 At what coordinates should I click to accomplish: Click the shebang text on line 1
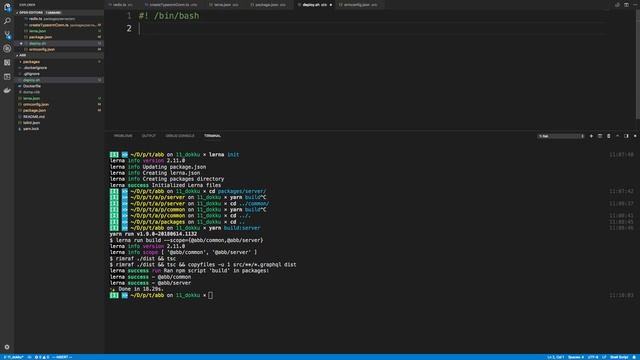[x=169, y=16]
